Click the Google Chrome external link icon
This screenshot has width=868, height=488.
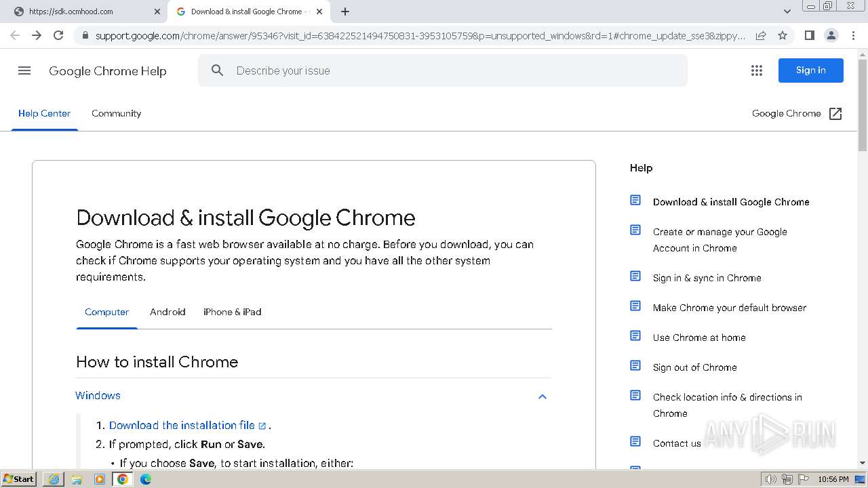[x=835, y=114]
